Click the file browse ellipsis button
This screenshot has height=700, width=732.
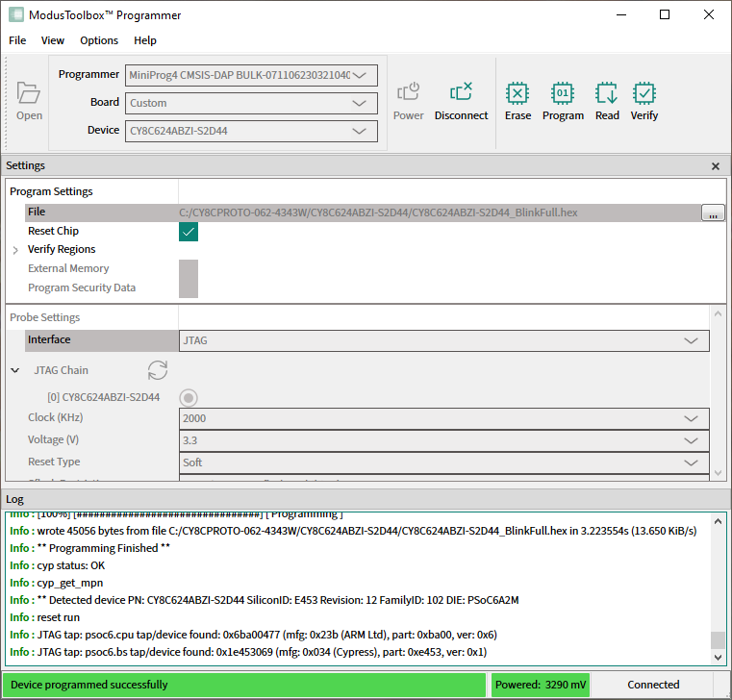712,213
